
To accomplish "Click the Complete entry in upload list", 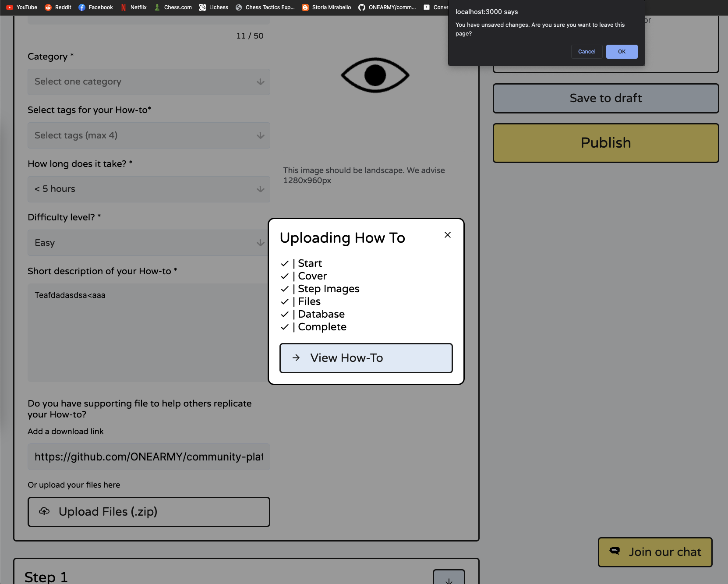I will pos(322,327).
